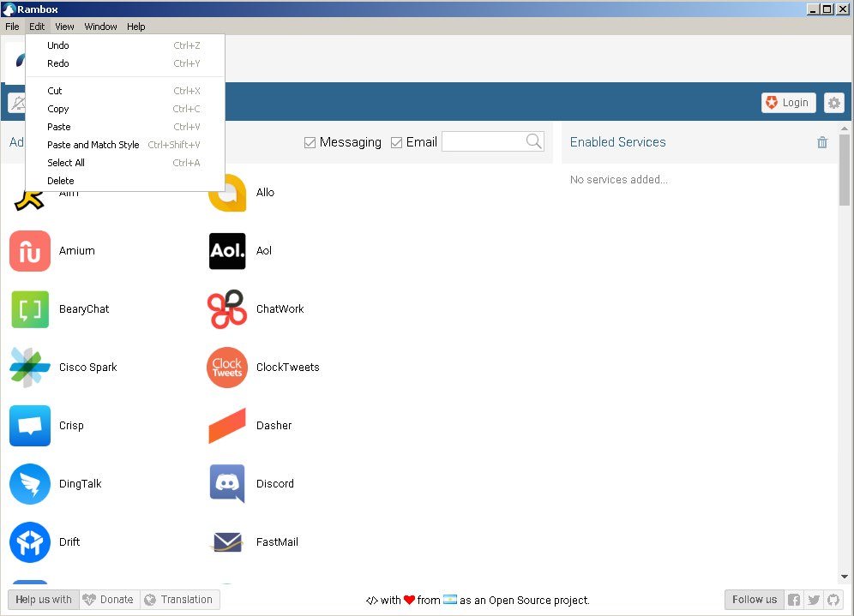Choose Undo from Edit menu

coord(125,45)
